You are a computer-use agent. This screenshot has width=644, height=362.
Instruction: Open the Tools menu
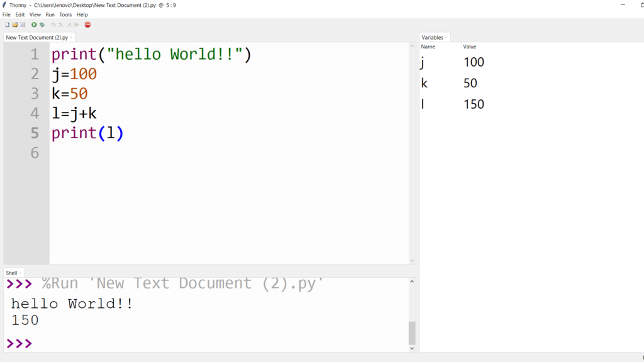[x=65, y=14]
